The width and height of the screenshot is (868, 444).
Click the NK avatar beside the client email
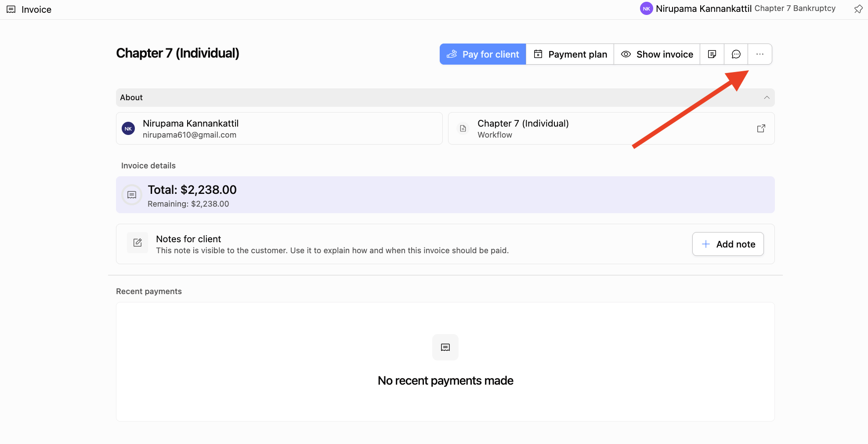[128, 128]
